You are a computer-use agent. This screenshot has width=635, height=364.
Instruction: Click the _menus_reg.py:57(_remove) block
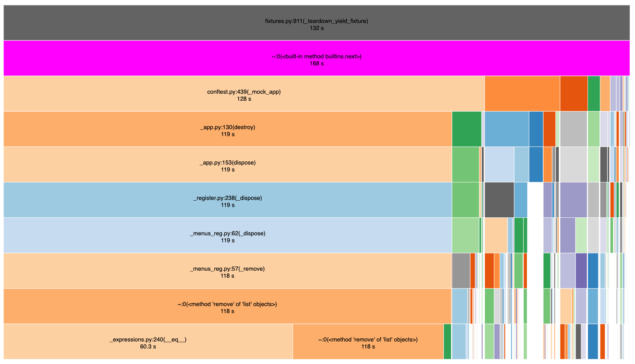point(227,270)
